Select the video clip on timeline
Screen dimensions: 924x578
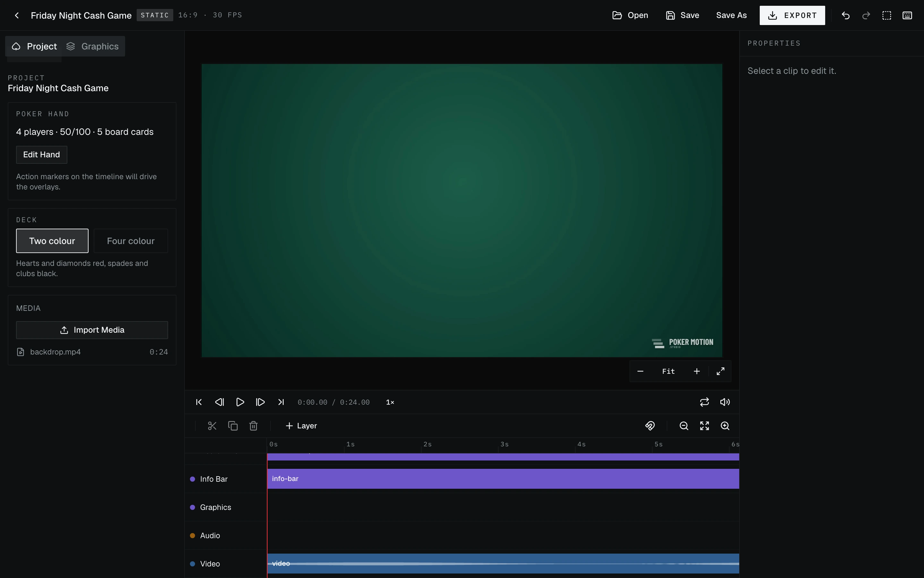503,564
